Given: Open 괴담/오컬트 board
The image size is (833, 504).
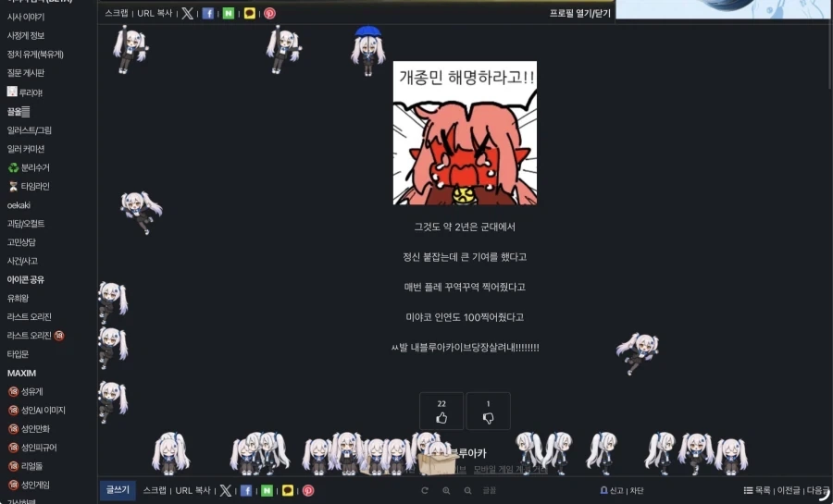Looking at the screenshot, I should [26, 224].
